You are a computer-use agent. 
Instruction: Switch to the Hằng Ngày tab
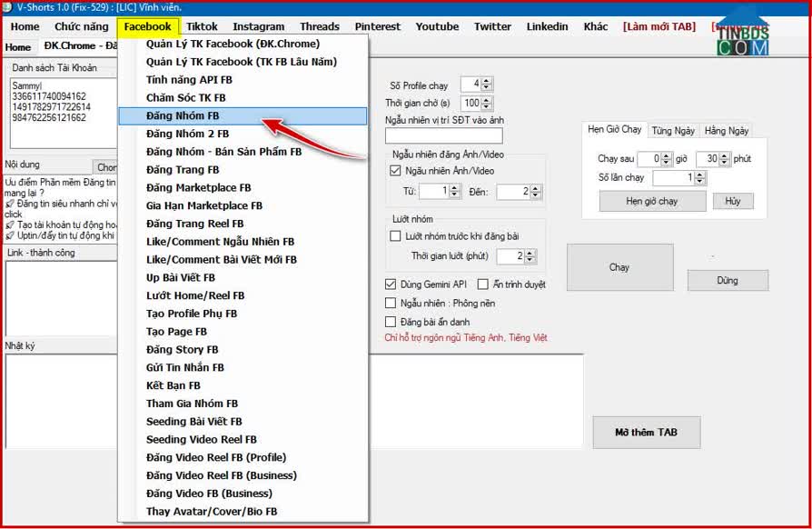(727, 131)
